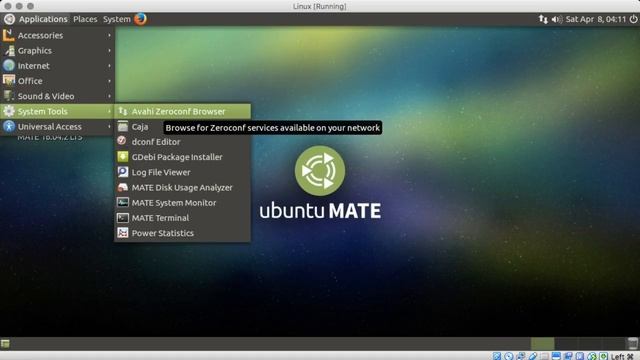Click the MATE Terminal icon
The width and height of the screenshot is (640, 360).
122,218
